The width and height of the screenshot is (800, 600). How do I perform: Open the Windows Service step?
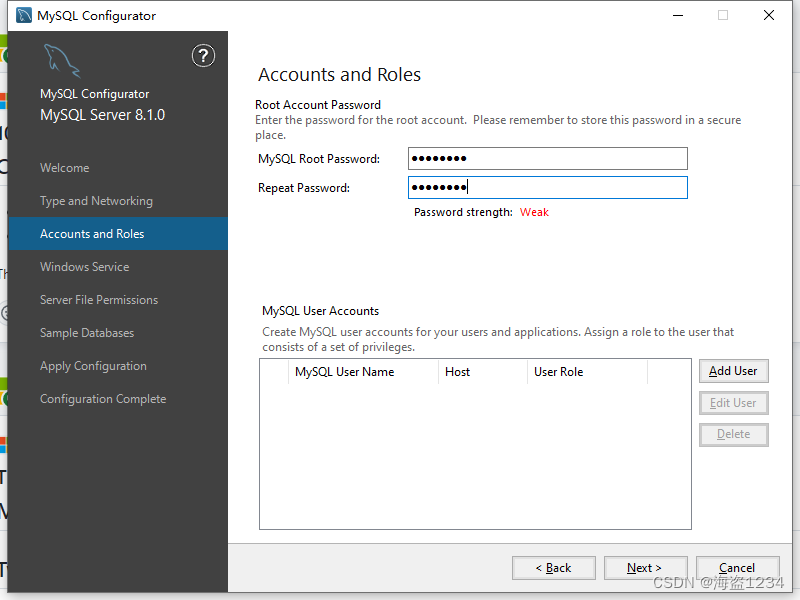tap(85, 267)
